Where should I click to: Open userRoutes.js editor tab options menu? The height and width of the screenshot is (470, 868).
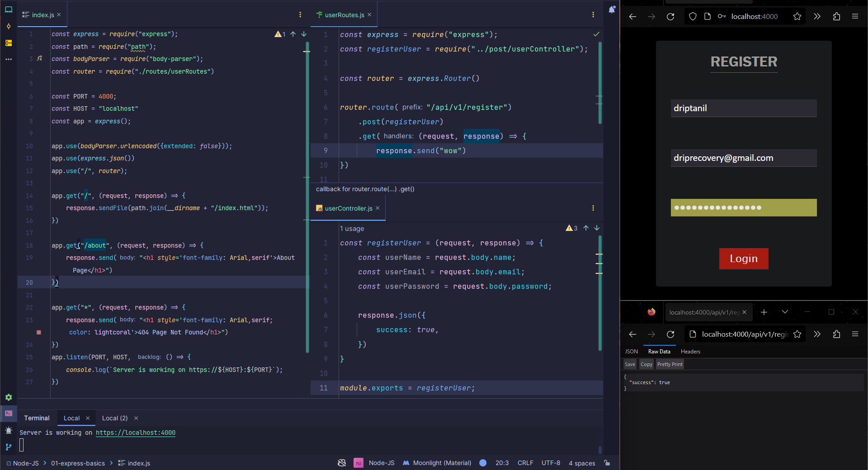[x=593, y=15]
